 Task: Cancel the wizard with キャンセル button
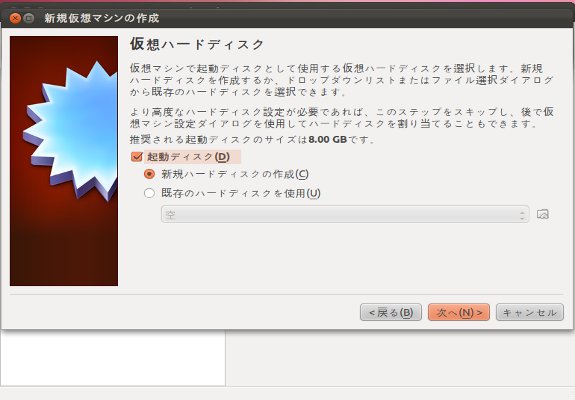point(530,312)
